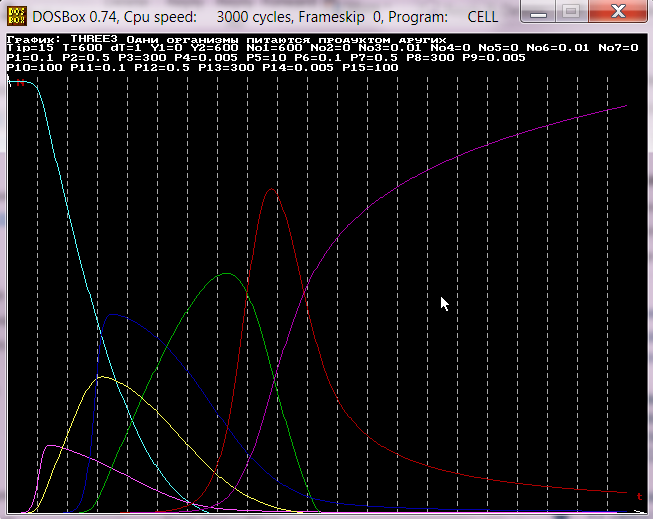Click the 'No7=0' parameter value
653x519 pixels.
(x=618, y=48)
